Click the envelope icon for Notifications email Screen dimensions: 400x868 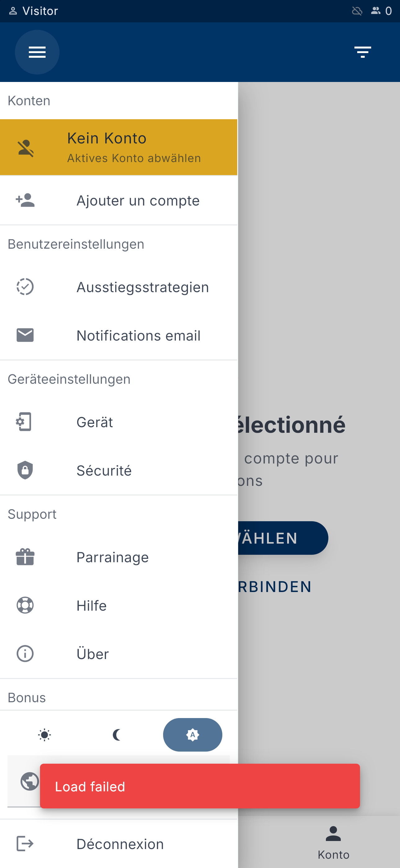tap(25, 335)
